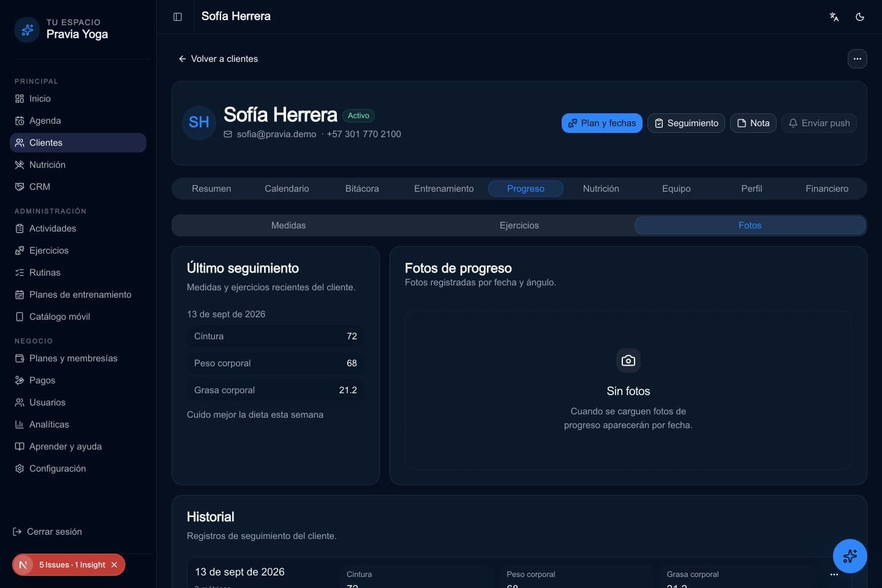
Task: Open Ejercicios in the administration sidebar
Action: pyautogui.click(x=78, y=251)
